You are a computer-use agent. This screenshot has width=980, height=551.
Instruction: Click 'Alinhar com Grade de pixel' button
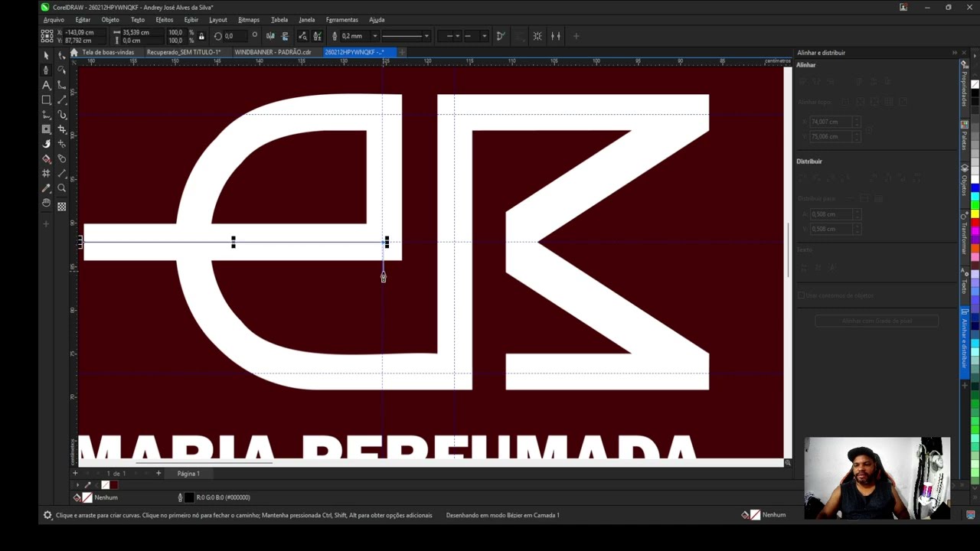(877, 321)
